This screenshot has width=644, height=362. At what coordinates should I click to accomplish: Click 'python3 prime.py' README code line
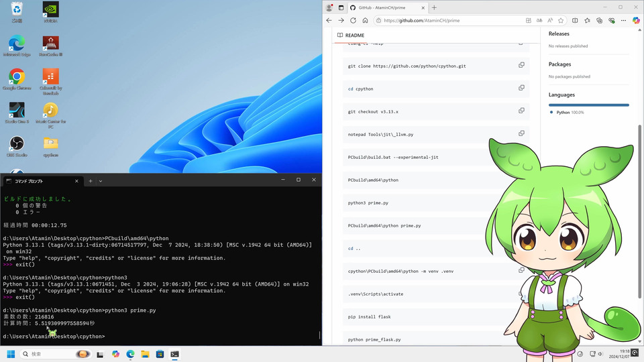tap(368, 202)
